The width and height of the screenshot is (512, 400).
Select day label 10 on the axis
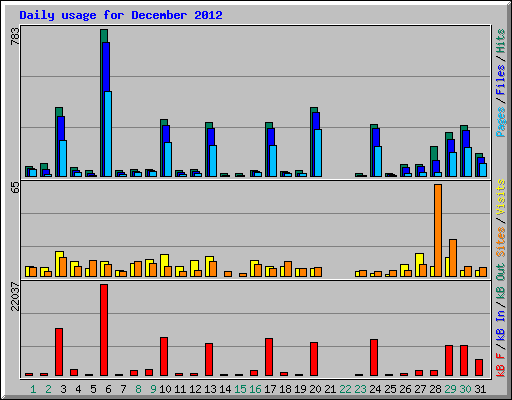(x=165, y=389)
